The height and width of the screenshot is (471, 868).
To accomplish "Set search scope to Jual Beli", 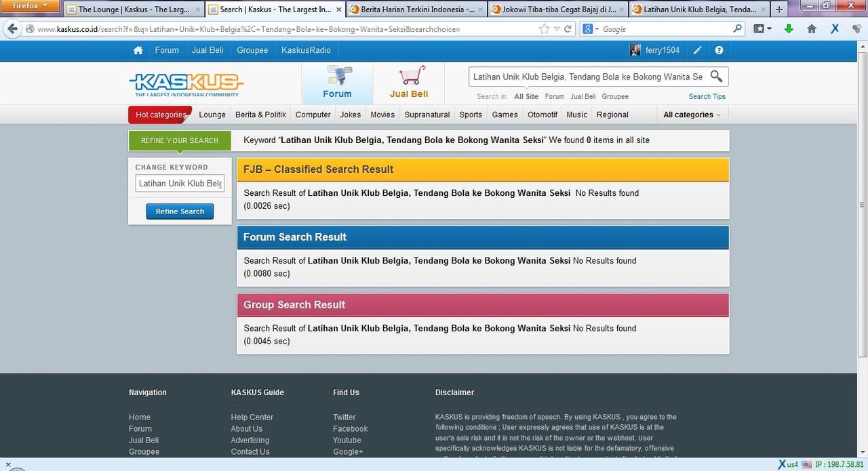I will [x=583, y=96].
